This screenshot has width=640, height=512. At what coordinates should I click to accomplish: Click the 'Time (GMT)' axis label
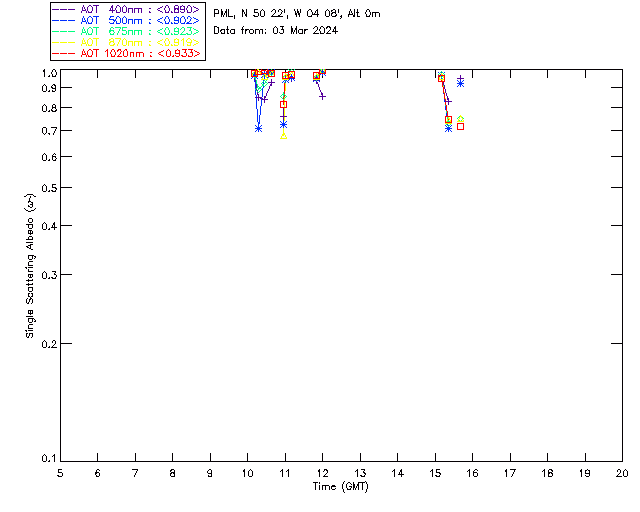coord(341,487)
